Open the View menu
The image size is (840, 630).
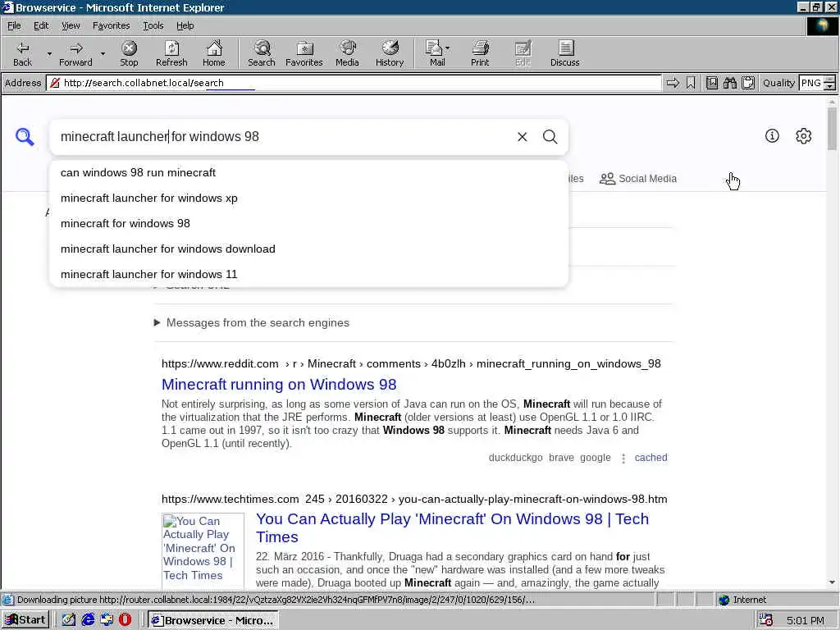(x=71, y=25)
